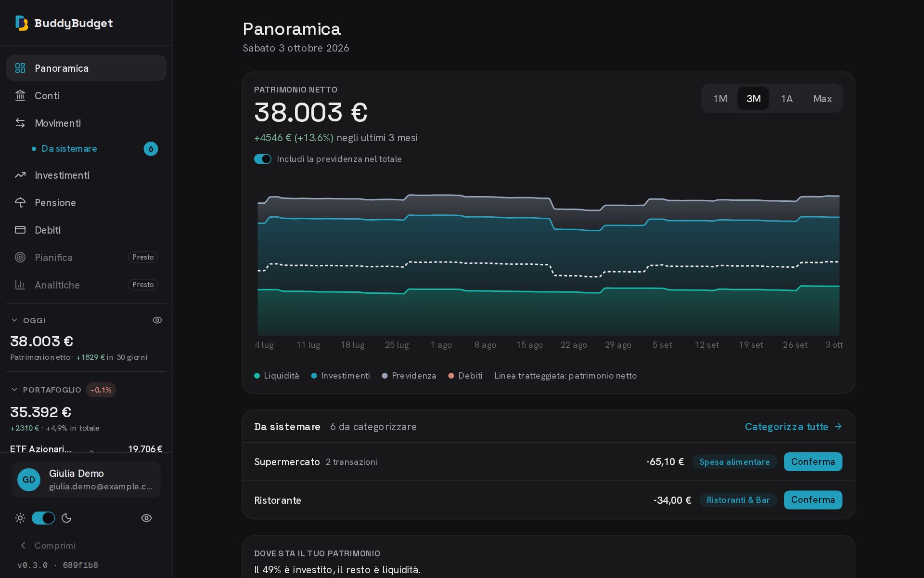Image resolution: width=924 pixels, height=578 pixels.
Task: Toggle Previdenza series in chart legend
Action: (409, 376)
